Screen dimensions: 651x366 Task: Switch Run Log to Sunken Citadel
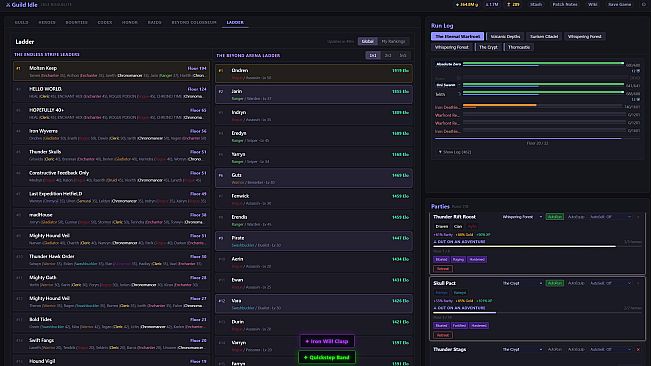point(544,37)
